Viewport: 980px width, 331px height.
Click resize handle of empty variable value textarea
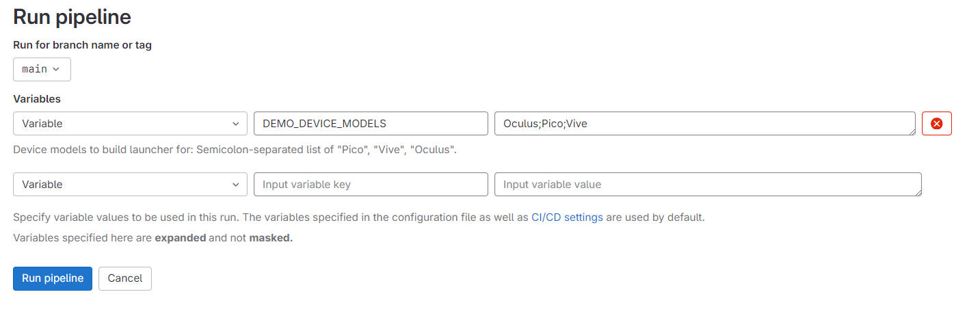coord(918,192)
